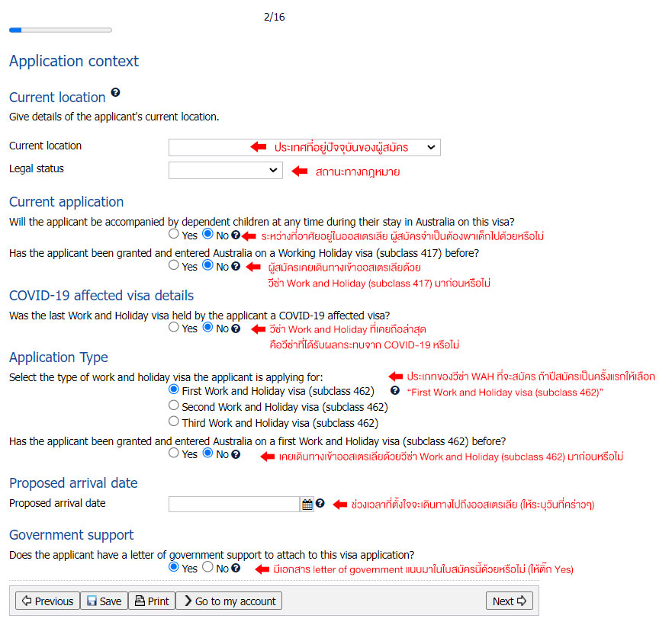Open the Legal status dropdown
This screenshot has height=625, width=672.
[x=226, y=170]
